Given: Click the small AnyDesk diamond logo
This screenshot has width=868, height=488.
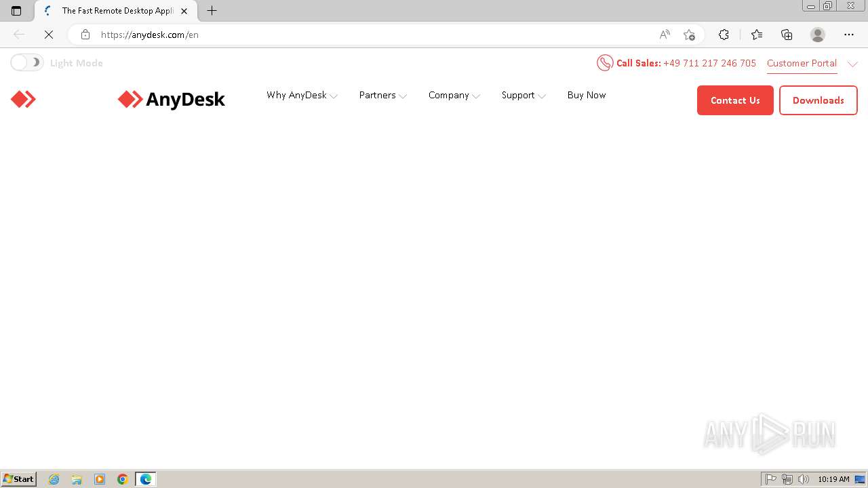Looking at the screenshot, I should (23, 100).
